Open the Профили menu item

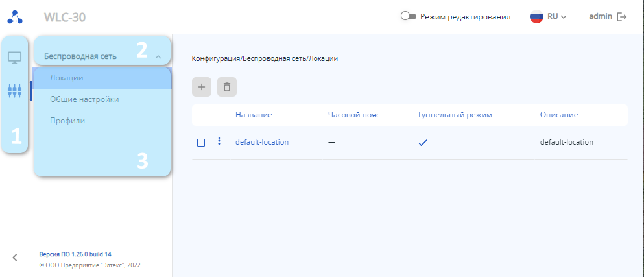click(67, 121)
